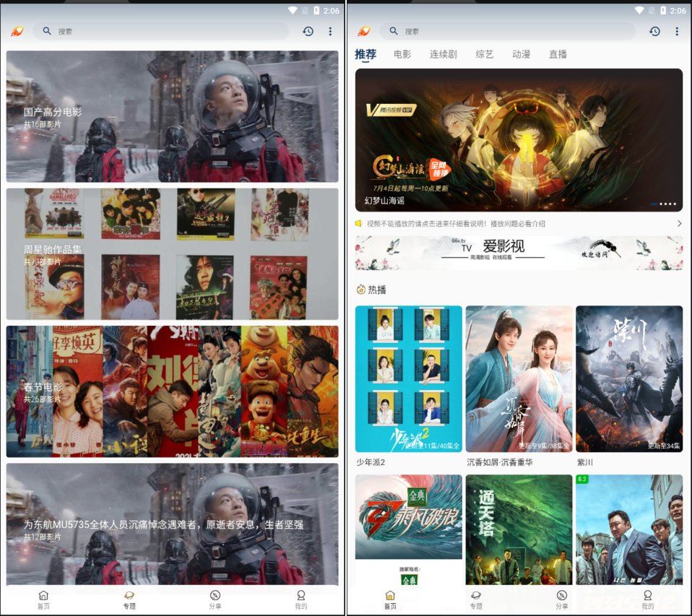Open 分享 in right screen's bottom bar
This screenshot has height=616, width=692.
(x=562, y=600)
